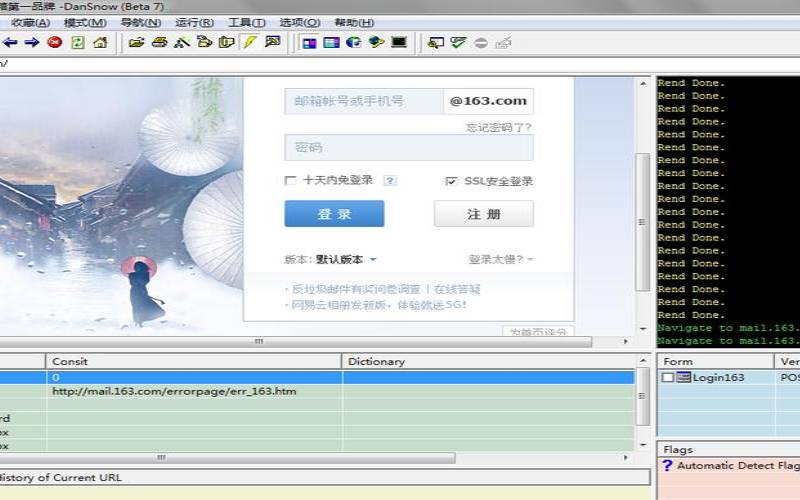Click the 注册 button

[x=484, y=213]
